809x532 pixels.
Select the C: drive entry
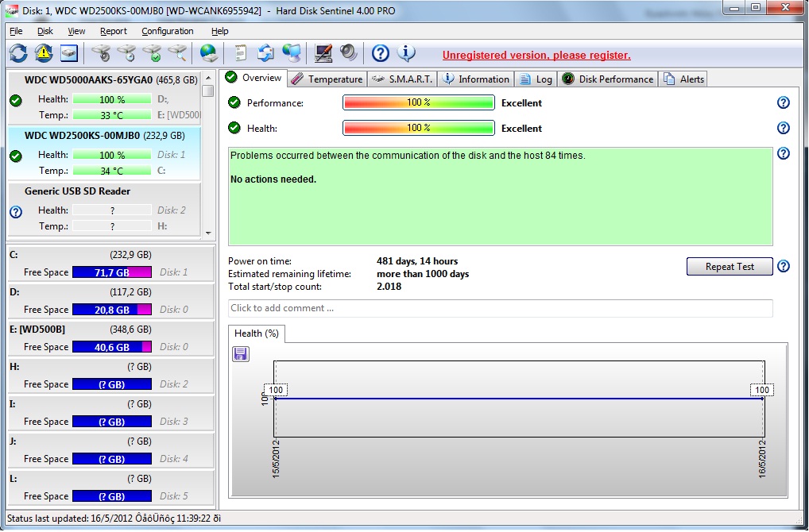point(111,264)
